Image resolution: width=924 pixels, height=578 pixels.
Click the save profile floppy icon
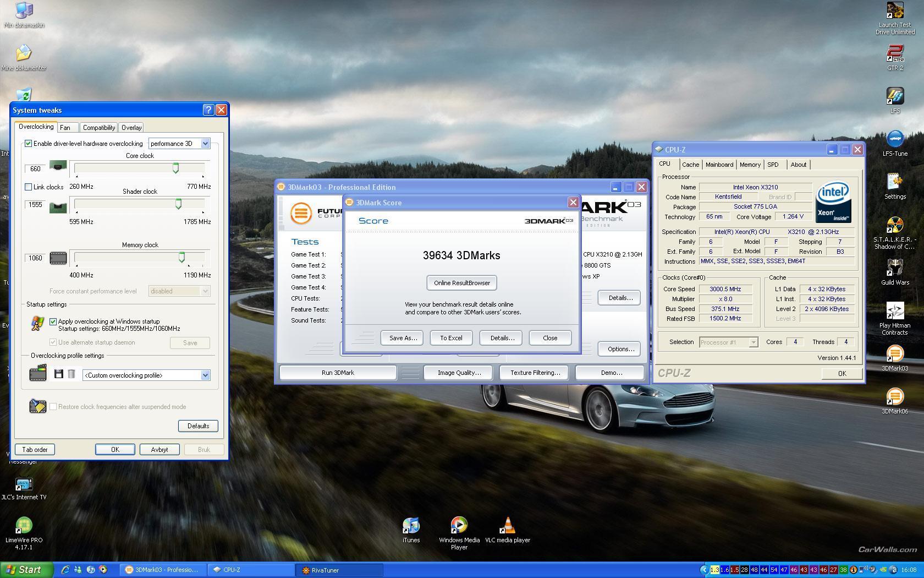(59, 374)
